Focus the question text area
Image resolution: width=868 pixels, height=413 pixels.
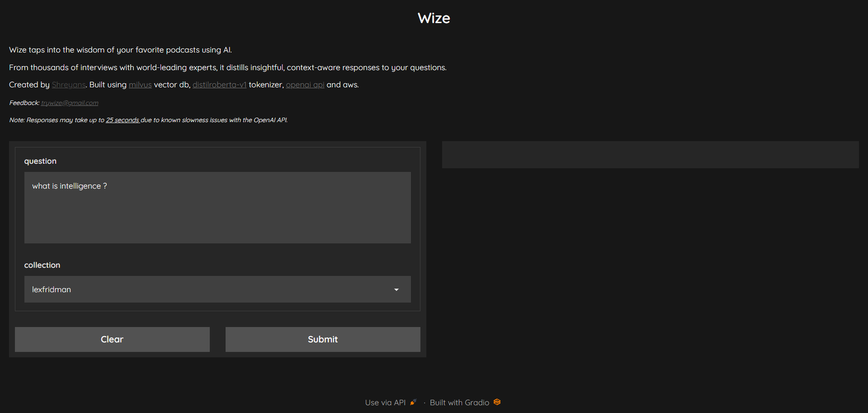tap(217, 207)
